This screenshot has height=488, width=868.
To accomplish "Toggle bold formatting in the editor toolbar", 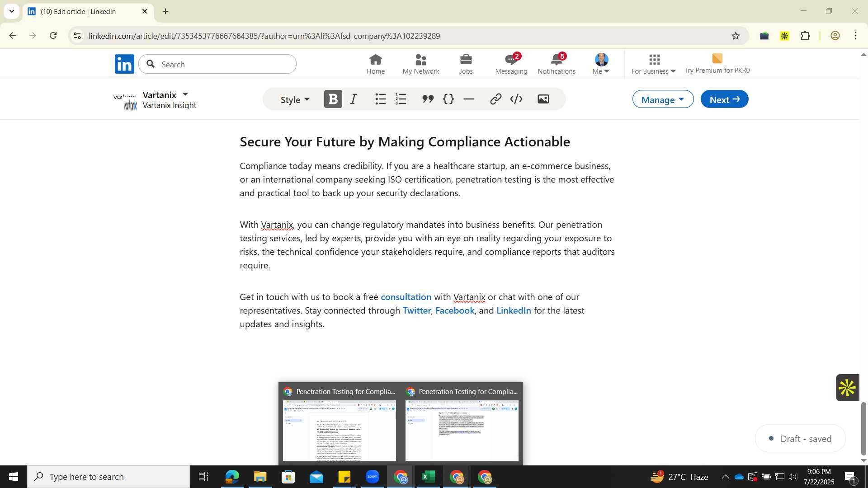I will pyautogui.click(x=333, y=99).
